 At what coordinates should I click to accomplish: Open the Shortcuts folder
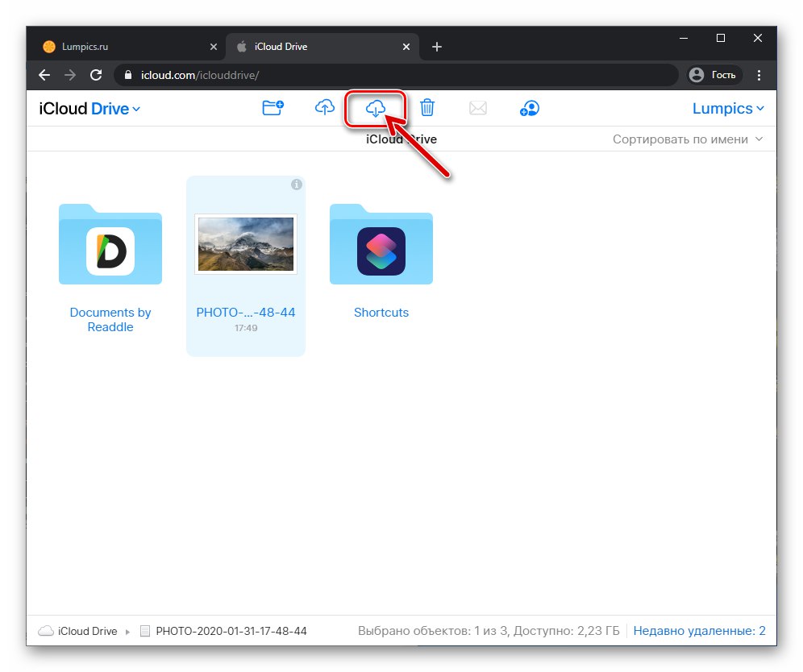pyautogui.click(x=381, y=246)
